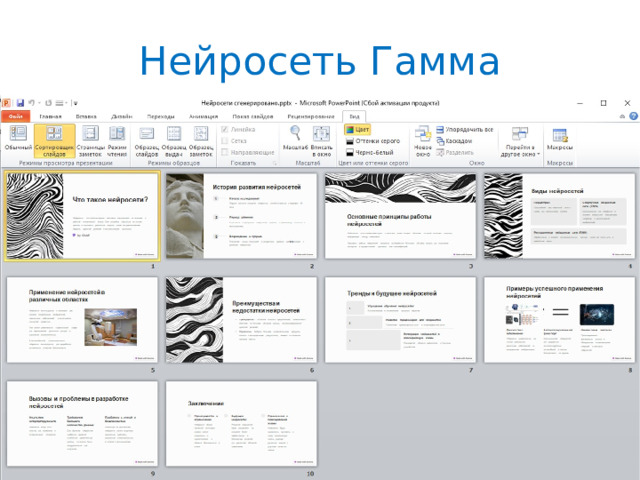640x480 pixels.
Task: Open Страницы заметок view
Action: pos(90,141)
